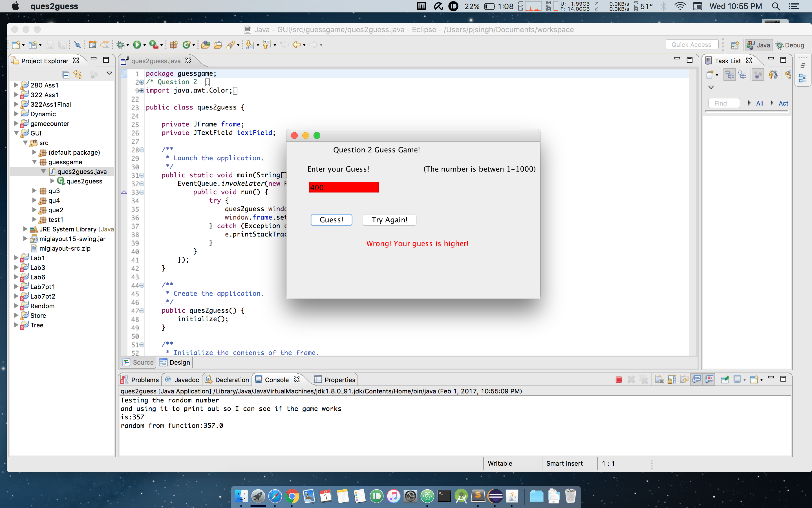This screenshot has width=812, height=508.
Task: Click the Open Perspective icon
Action: 735,45
